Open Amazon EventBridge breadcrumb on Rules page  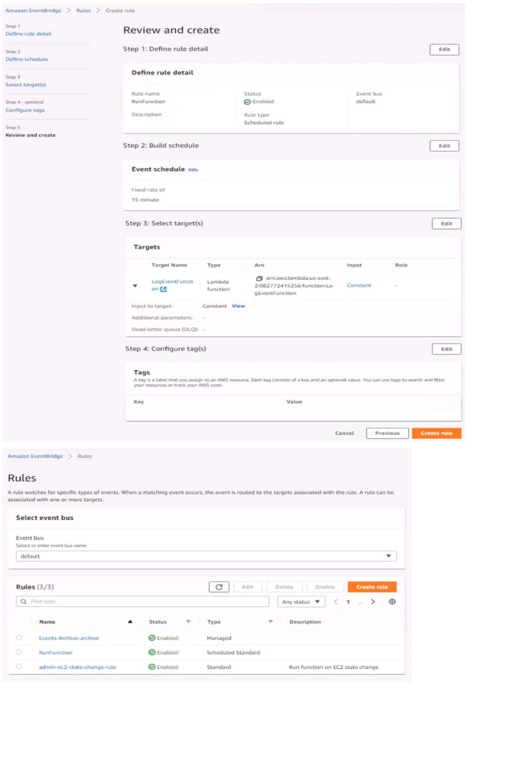35,456
